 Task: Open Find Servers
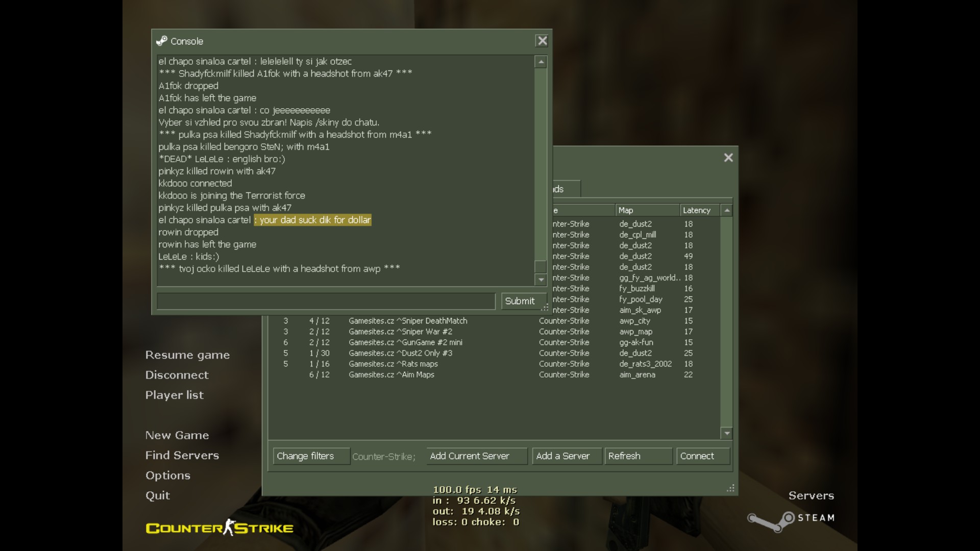pyautogui.click(x=182, y=455)
